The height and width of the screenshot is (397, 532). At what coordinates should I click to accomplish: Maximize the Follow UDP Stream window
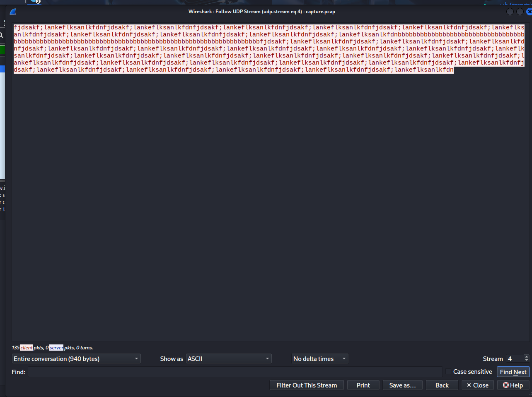click(x=520, y=12)
